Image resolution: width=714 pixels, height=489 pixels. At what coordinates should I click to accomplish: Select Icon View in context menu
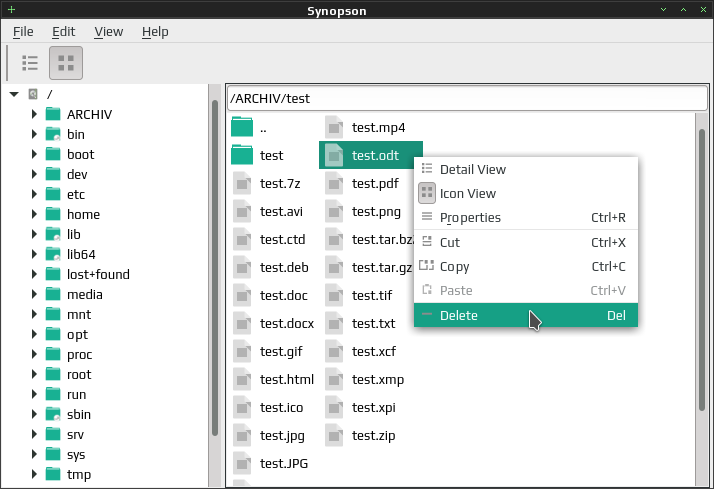tap(526, 194)
